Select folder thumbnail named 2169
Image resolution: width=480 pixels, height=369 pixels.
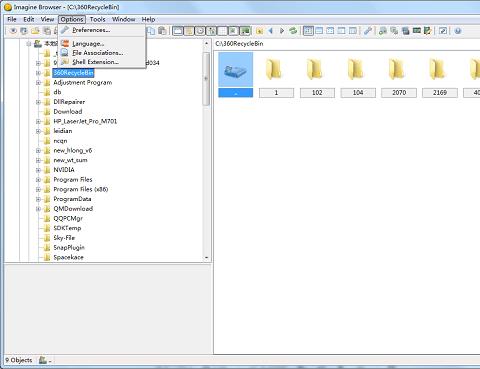click(x=440, y=75)
